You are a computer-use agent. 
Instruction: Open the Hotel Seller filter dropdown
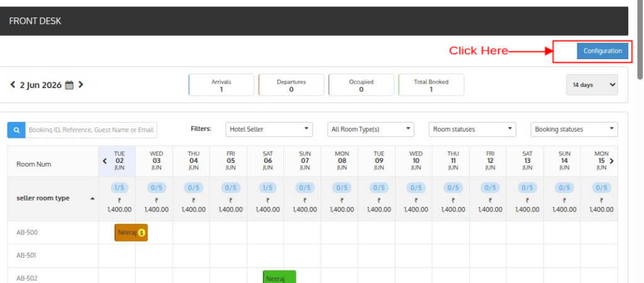tap(269, 130)
